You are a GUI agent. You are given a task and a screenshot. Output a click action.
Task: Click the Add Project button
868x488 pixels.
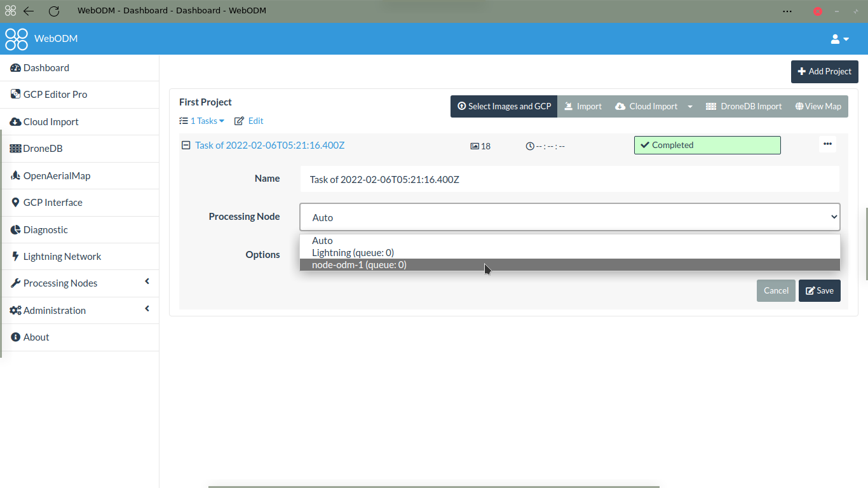pos(824,71)
